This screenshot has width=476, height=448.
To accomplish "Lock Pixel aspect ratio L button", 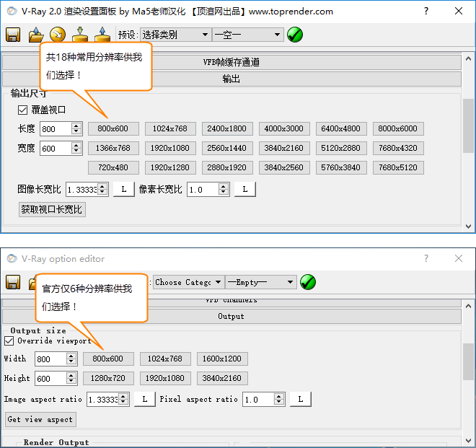I will coord(301,399).
